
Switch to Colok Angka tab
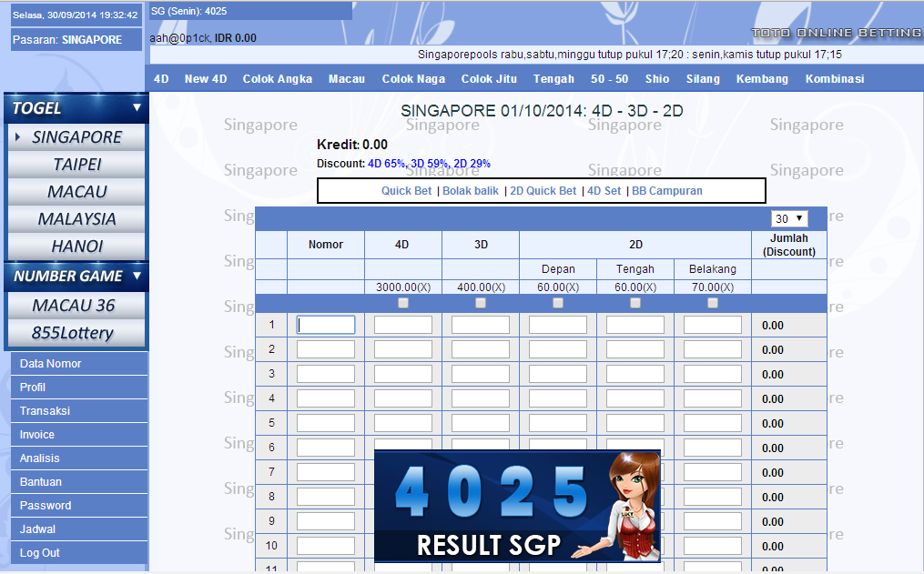tap(278, 79)
